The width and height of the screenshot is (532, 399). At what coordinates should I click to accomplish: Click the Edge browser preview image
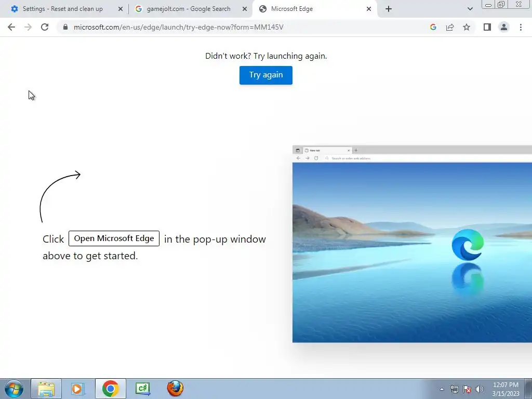[x=412, y=244]
